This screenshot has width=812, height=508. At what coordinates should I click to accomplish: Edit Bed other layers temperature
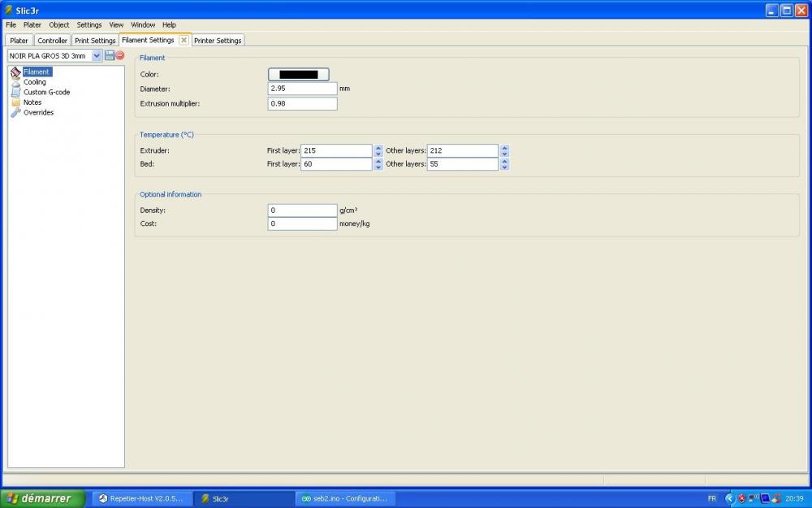tap(463, 164)
